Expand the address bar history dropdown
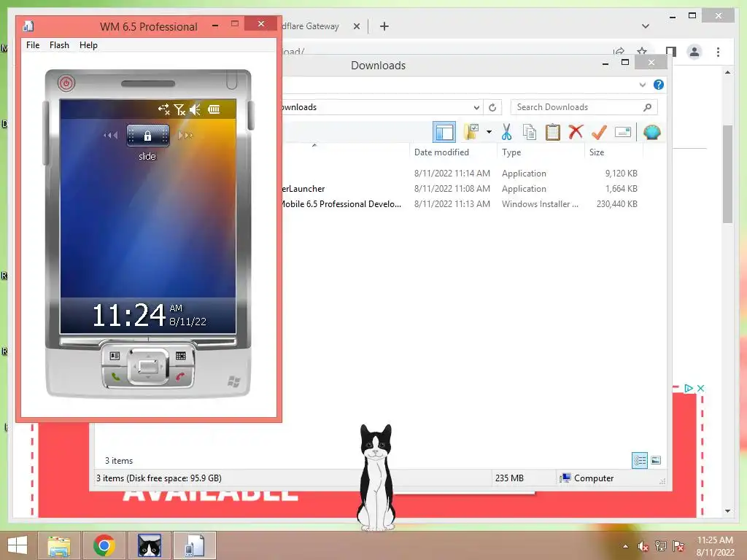The width and height of the screenshot is (747, 560). (476, 107)
